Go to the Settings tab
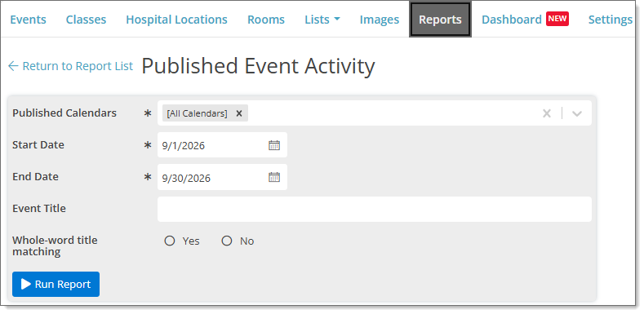 [x=611, y=20]
